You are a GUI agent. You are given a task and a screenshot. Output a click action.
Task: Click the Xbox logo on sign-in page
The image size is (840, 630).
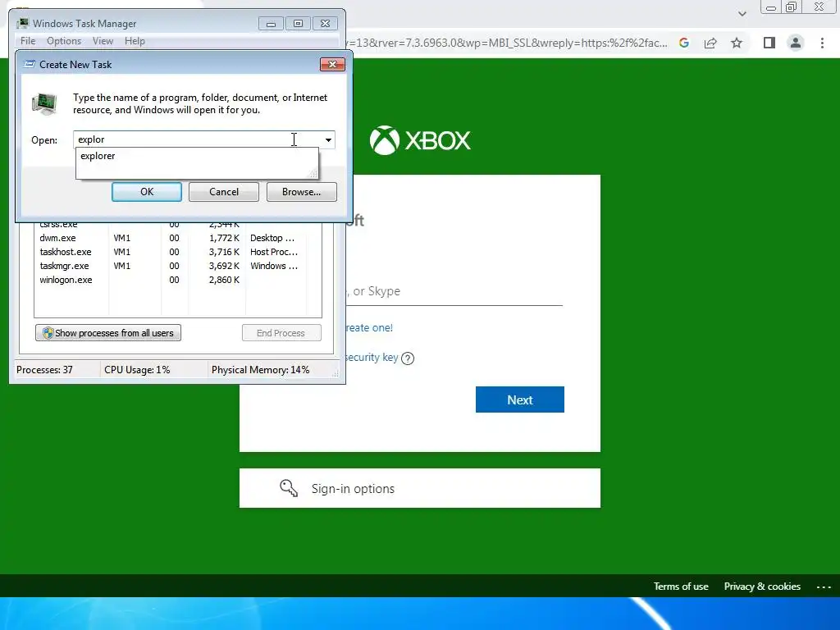click(x=420, y=140)
